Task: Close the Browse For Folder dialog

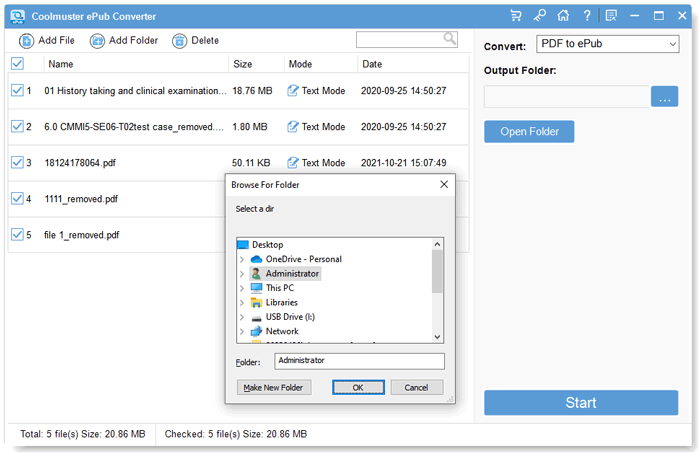Action: coord(444,184)
